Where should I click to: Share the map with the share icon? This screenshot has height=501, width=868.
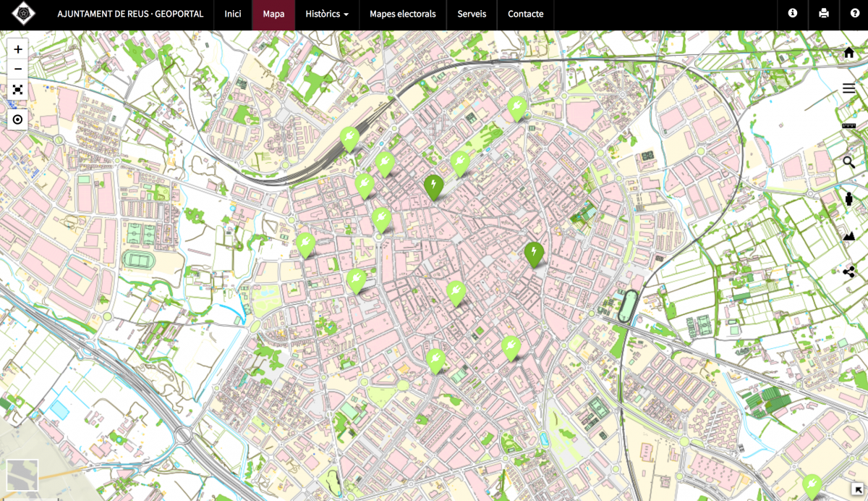pos(849,271)
